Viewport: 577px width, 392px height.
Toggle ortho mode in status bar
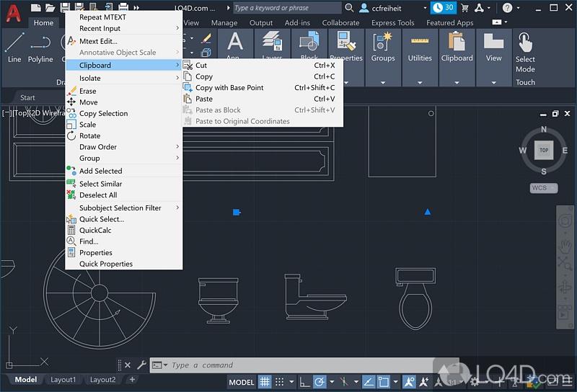(x=306, y=382)
